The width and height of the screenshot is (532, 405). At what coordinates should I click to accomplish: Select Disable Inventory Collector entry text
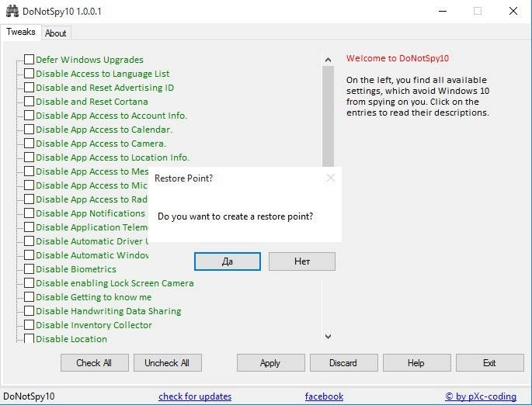[x=94, y=325]
